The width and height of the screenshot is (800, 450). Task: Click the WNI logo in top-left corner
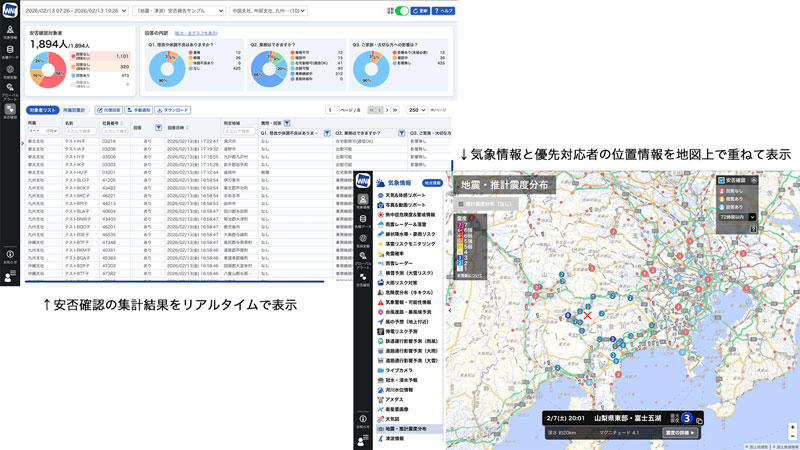pyautogui.click(x=10, y=10)
